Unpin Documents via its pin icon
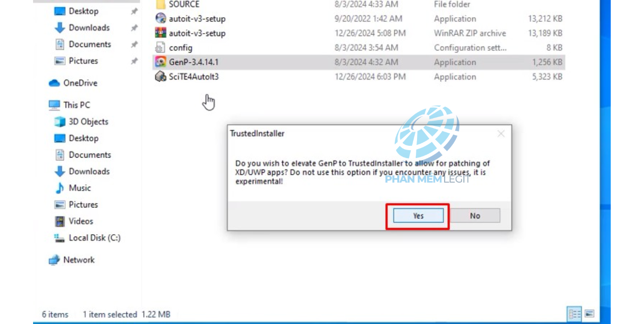The width and height of the screenshot is (644, 324). coord(134,44)
